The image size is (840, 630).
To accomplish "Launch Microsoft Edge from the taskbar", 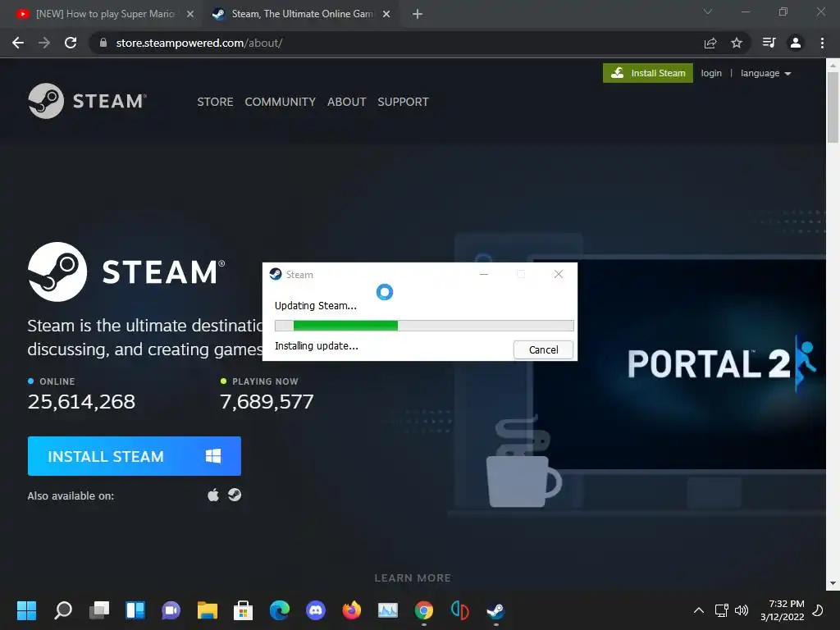I will 280,610.
